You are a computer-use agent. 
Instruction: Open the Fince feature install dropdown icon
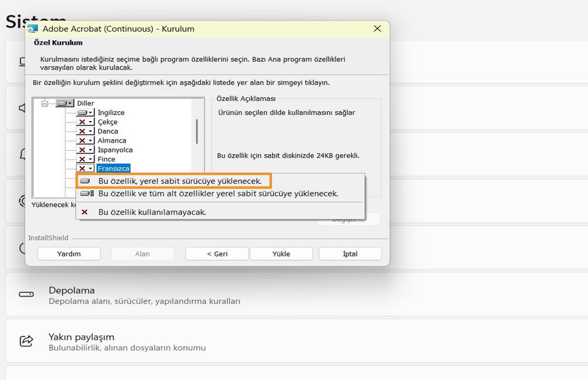tap(85, 159)
